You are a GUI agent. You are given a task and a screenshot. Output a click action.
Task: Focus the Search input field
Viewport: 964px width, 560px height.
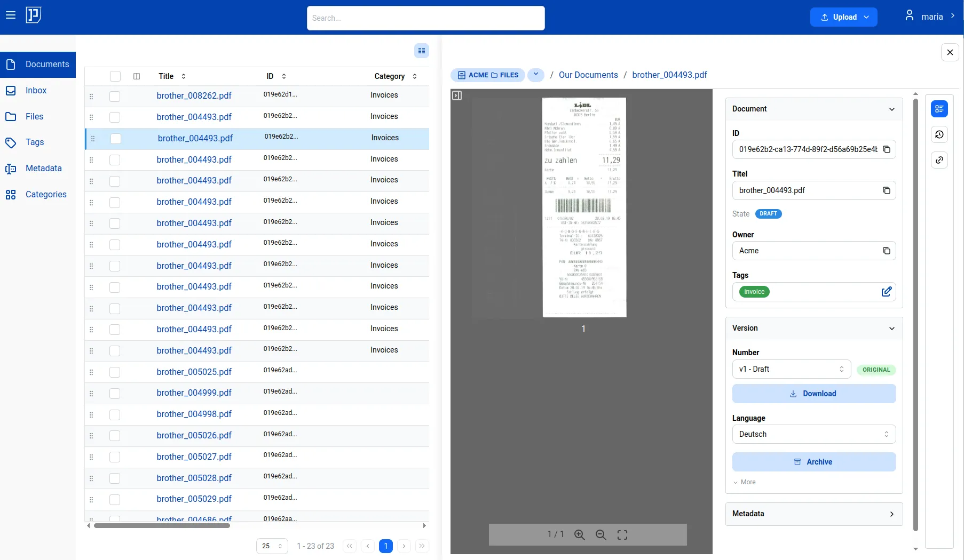click(426, 18)
